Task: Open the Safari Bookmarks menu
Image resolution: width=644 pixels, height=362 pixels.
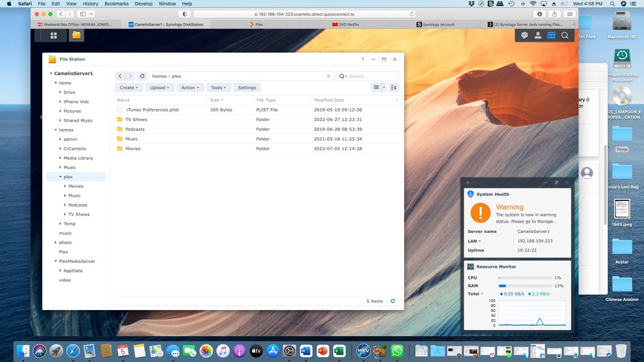Action: point(116,3)
